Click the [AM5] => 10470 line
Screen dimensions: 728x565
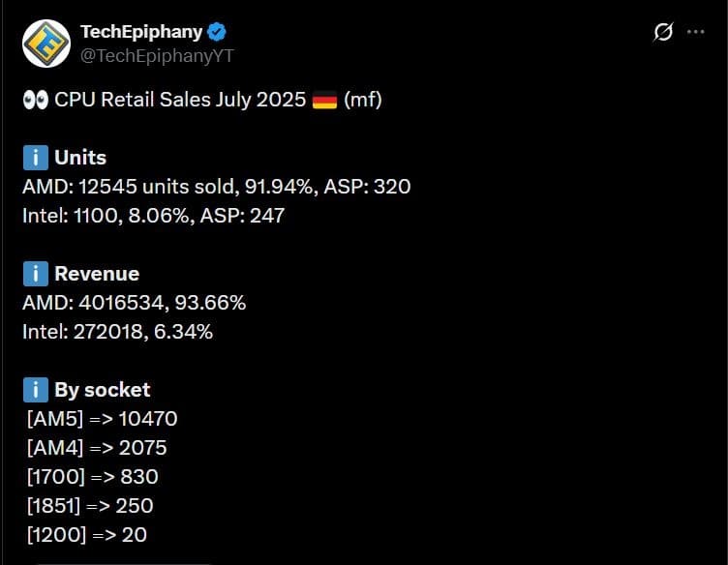[103, 419]
